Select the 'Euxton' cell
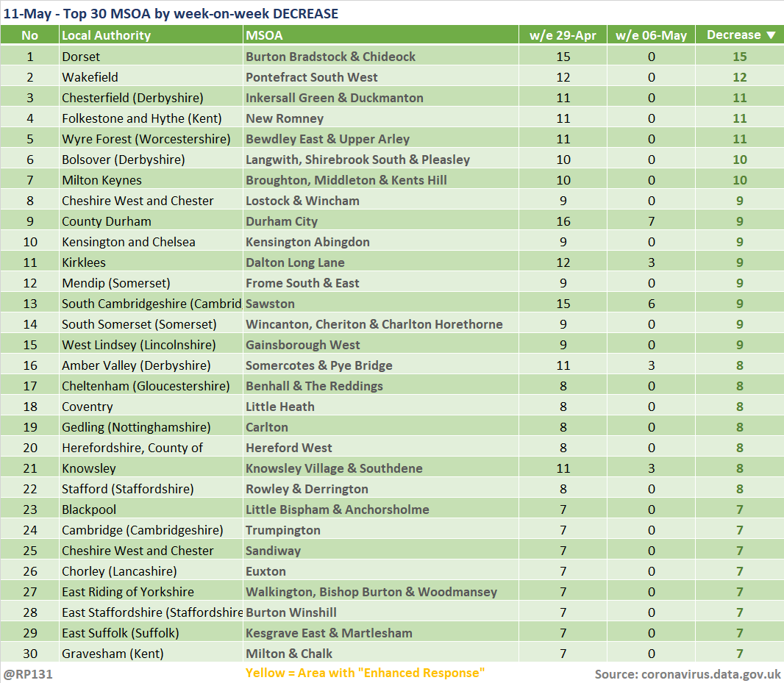784x683 pixels. click(380, 571)
